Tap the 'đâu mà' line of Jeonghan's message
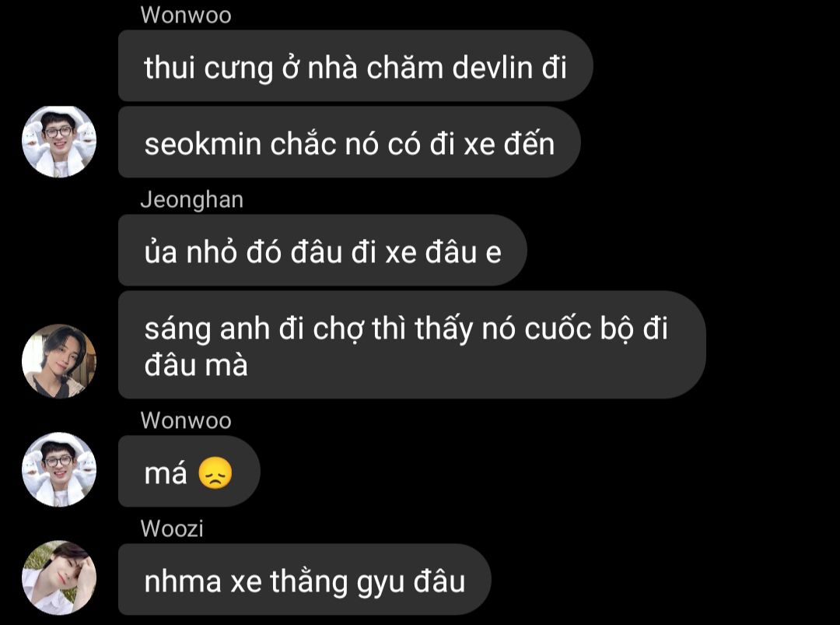This screenshot has height=625, width=840. tap(196, 366)
